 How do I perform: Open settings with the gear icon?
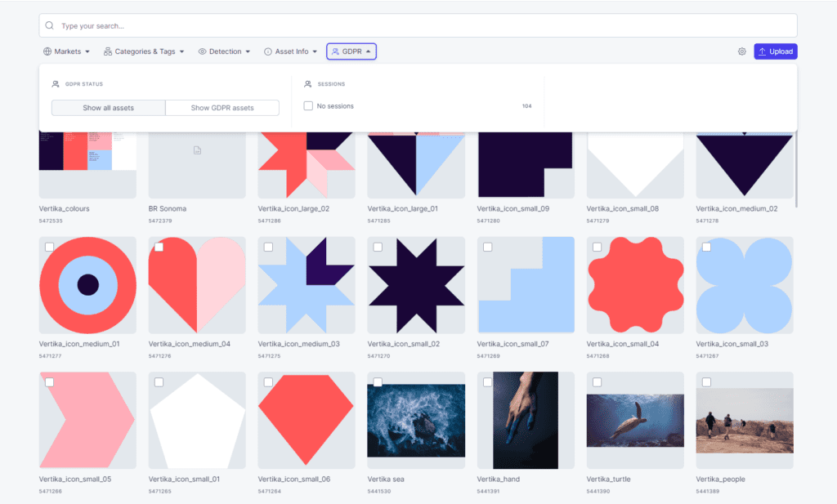742,51
